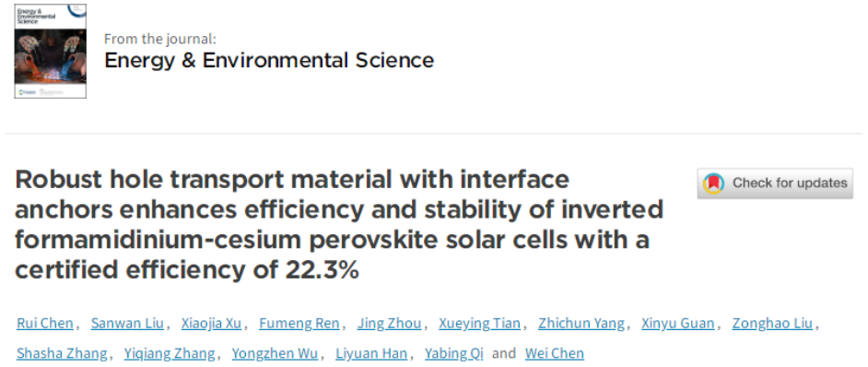Click the Energy & Environmental Science journal title
The image size is (868, 367).
pos(269,60)
